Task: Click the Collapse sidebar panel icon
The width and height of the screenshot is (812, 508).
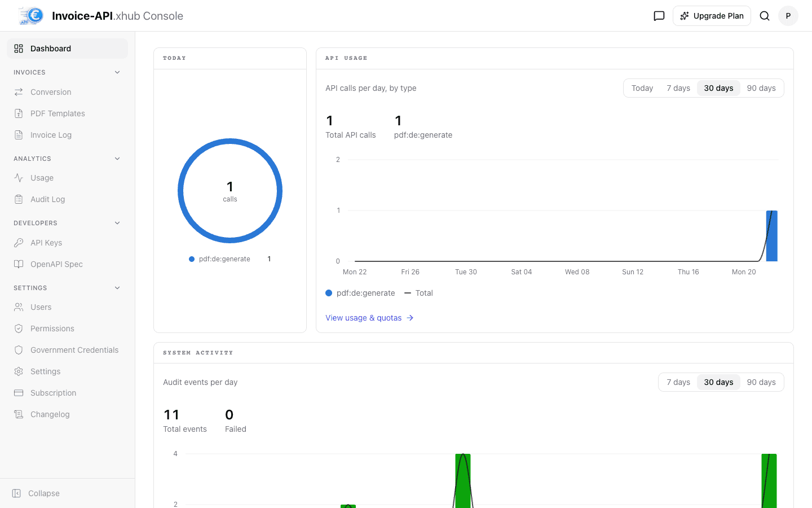Action: 16,493
